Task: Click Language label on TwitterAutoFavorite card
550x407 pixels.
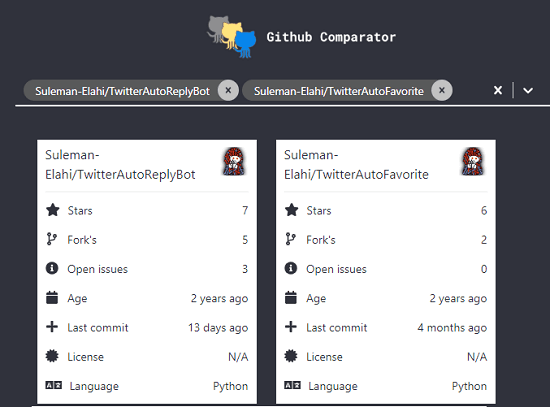Action: click(x=333, y=386)
